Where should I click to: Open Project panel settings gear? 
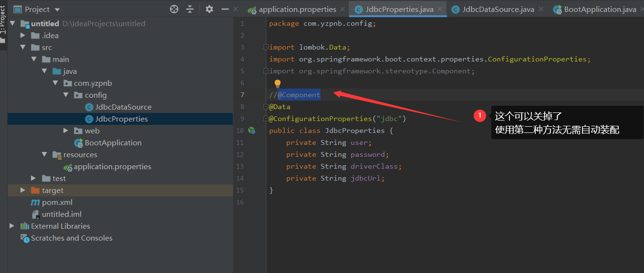pos(209,9)
